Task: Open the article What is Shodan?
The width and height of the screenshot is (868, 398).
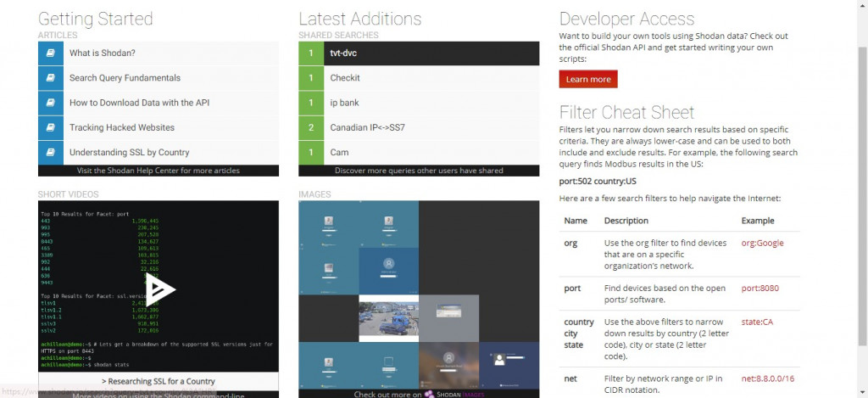Action: tap(103, 53)
